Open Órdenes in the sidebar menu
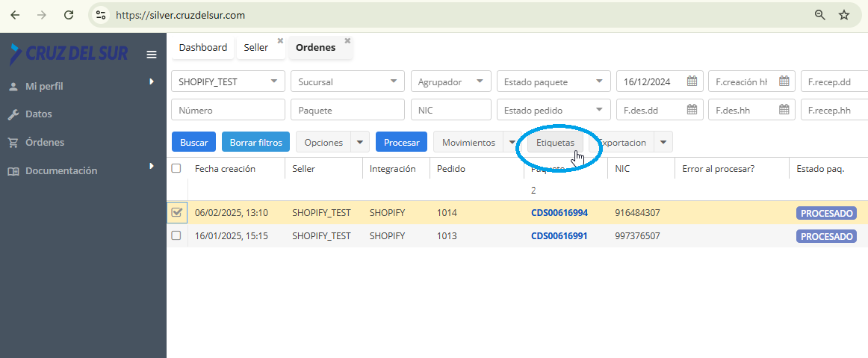This screenshot has width=868, height=358. coord(45,142)
